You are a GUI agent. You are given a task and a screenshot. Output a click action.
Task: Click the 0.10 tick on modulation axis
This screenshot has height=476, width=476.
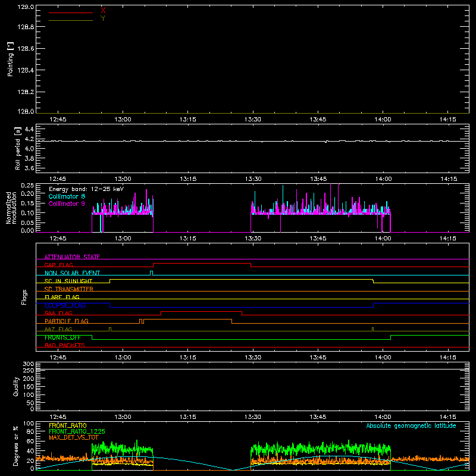[27, 213]
